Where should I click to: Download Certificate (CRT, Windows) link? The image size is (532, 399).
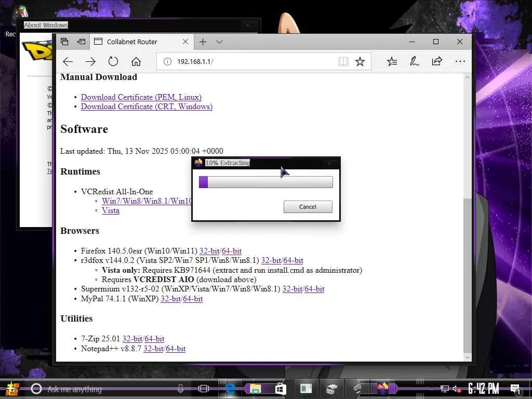click(x=147, y=107)
